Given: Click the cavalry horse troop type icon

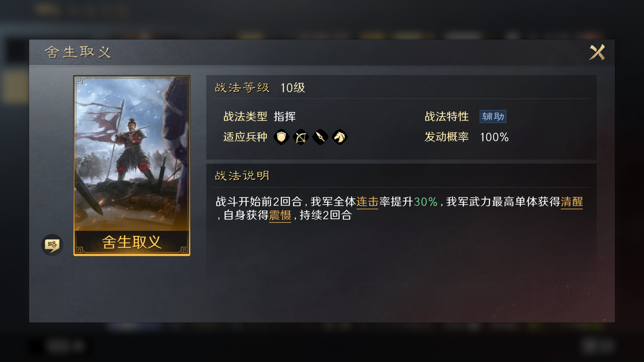Looking at the screenshot, I should click(x=339, y=137).
